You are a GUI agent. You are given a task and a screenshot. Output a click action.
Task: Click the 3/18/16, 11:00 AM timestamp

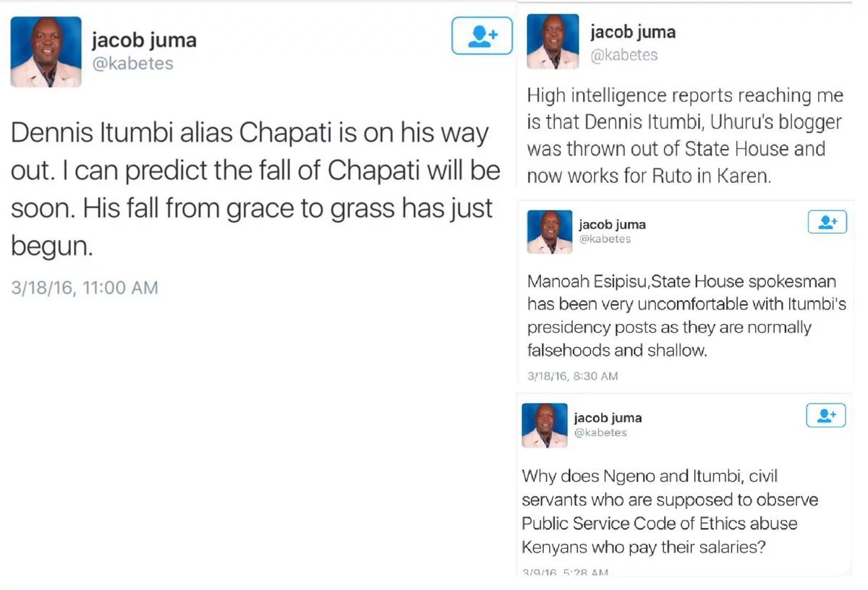85,288
